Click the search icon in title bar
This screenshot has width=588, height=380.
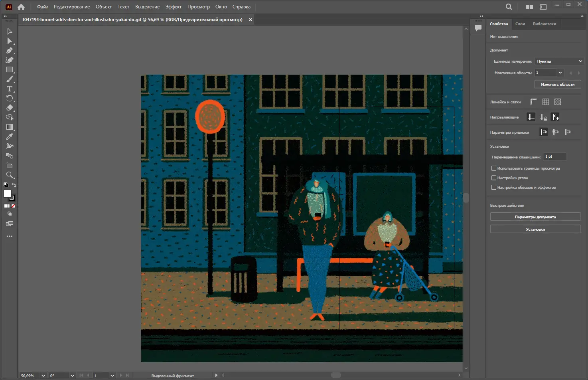click(509, 7)
